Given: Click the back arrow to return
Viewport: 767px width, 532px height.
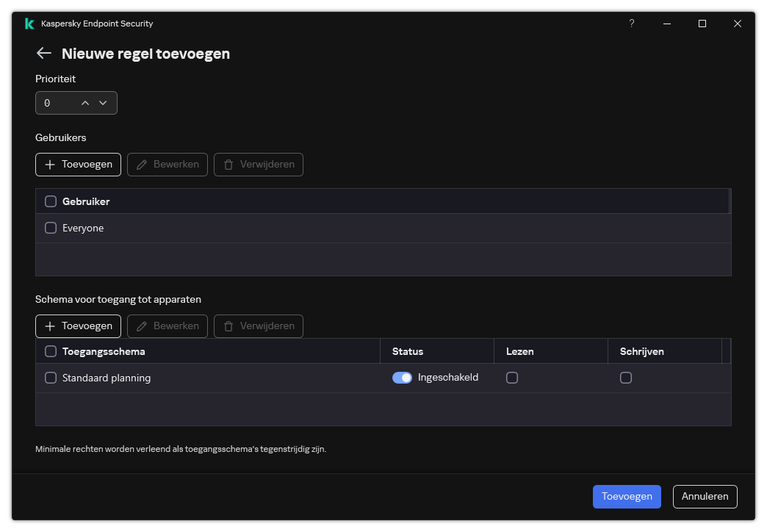Looking at the screenshot, I should pyautogui.click(x=43, y=53).
